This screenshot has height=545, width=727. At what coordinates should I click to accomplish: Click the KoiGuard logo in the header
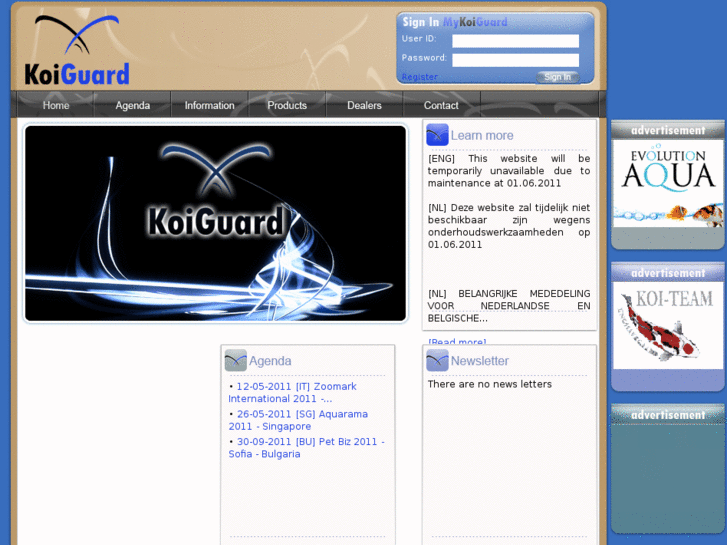pyautogui.click(x=77, y=50)
